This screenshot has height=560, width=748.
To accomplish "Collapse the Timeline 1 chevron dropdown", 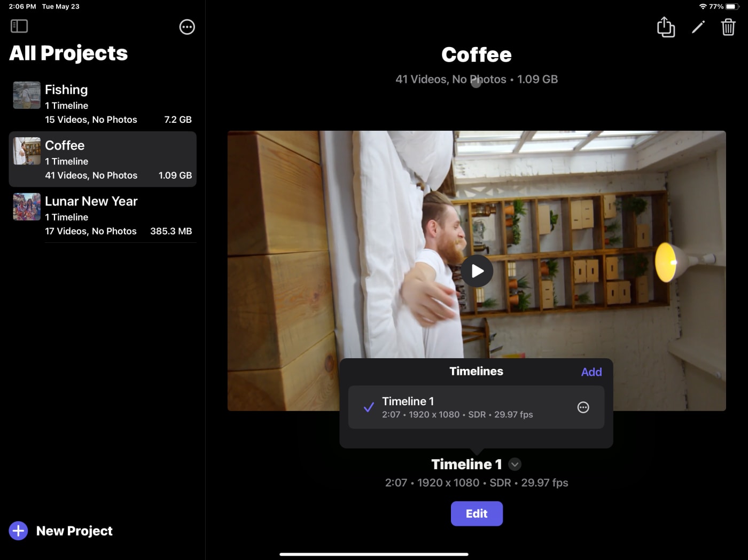I will click(x=515, y=464).
